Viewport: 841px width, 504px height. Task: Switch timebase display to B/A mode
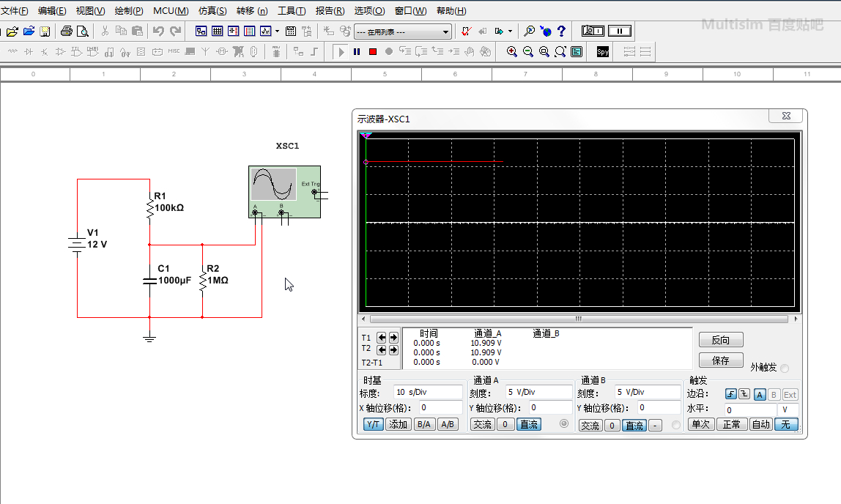tap(423, 425)
